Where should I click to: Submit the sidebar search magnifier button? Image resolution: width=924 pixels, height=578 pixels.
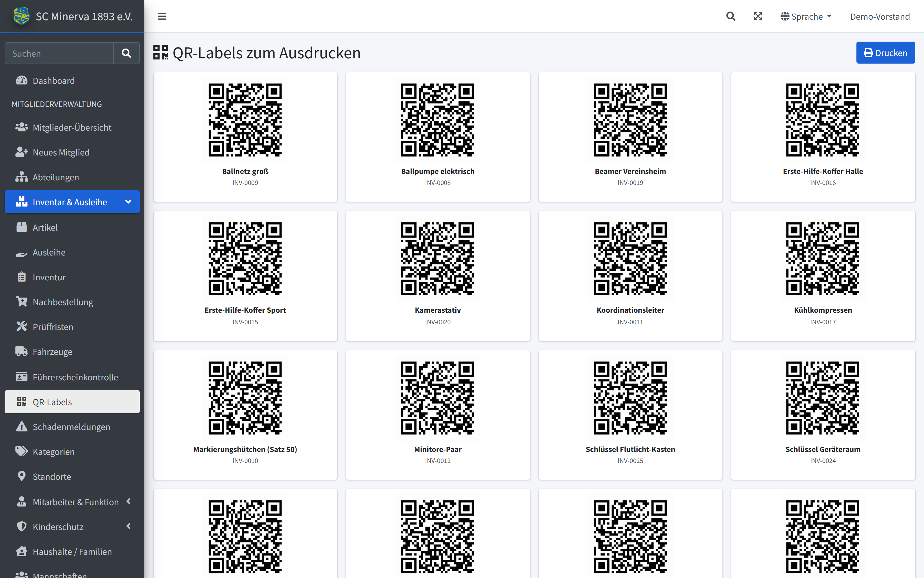(126, 53)
